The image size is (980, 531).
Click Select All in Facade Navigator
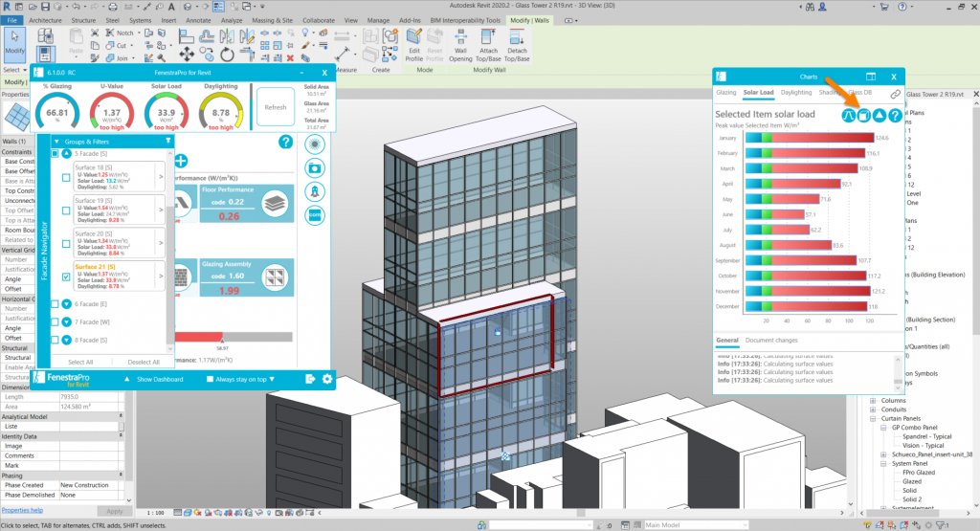[80, 363]
